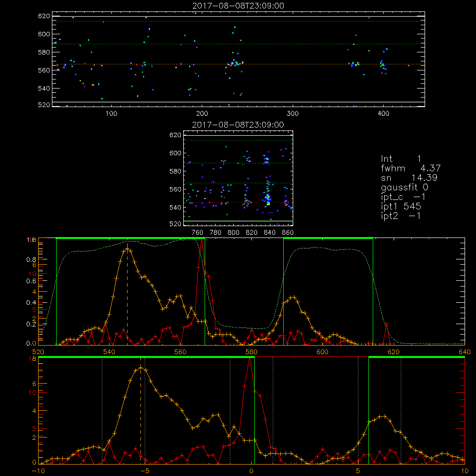Click the '820' x-axis label of middle plot
This screenshot has width=476, height=476.
pos(252,233)
